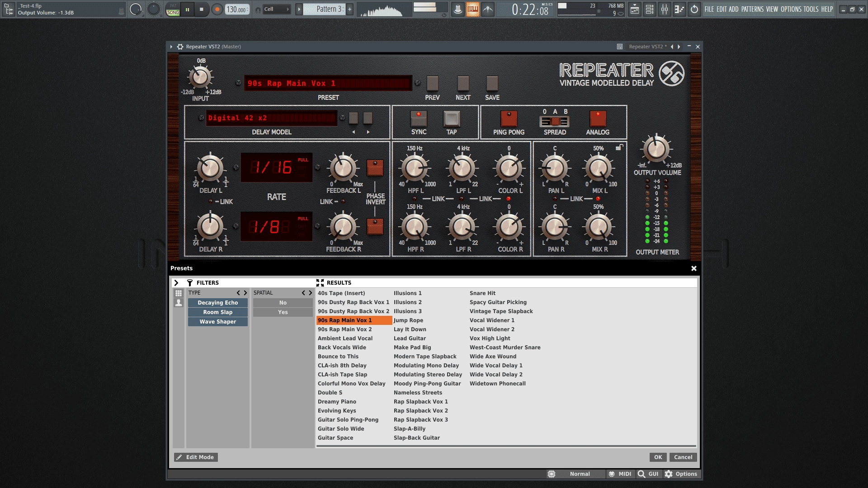This screenshot has height=488, width=868.
Task: Click the NEXT preset button
Action: click(463, 83)
